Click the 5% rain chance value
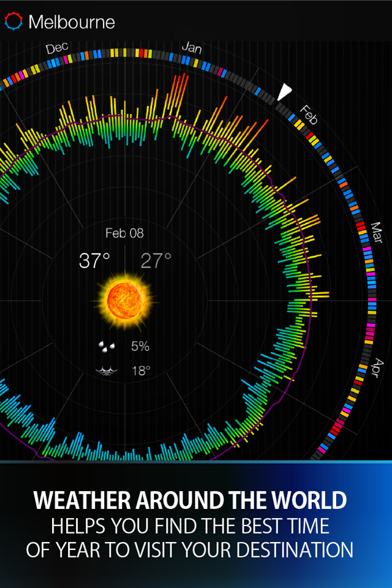 click(140, 347)
